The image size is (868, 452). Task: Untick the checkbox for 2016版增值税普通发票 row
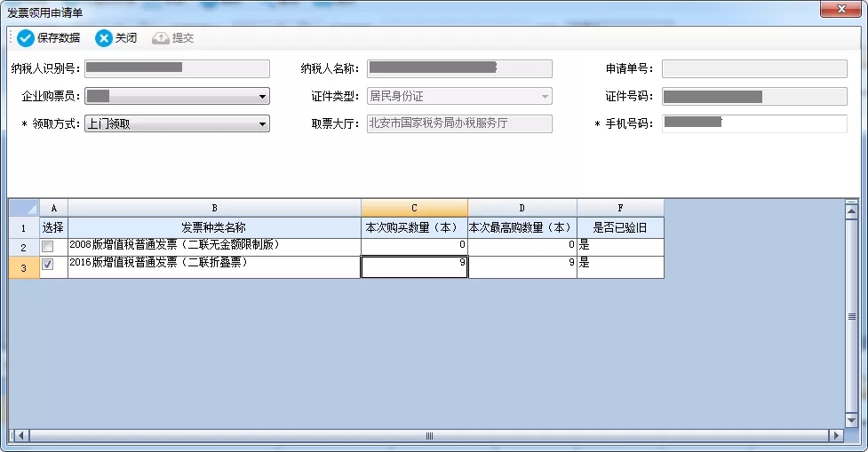tap(48, 265)
